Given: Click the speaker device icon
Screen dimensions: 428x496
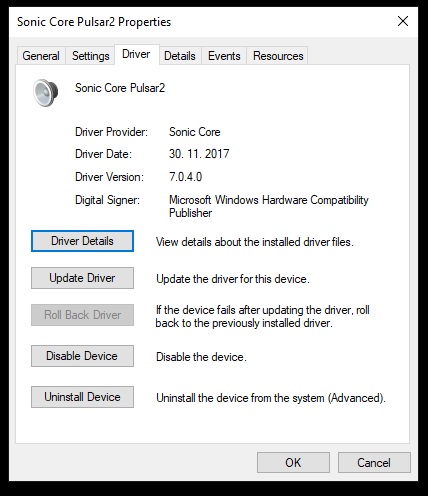Looking at the screenshot, I should 46,93.
